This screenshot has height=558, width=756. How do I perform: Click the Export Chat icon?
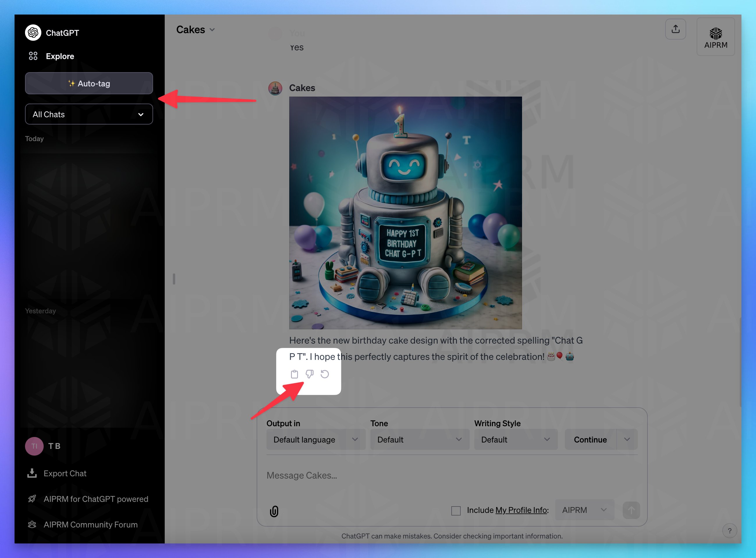pos(32,473)
